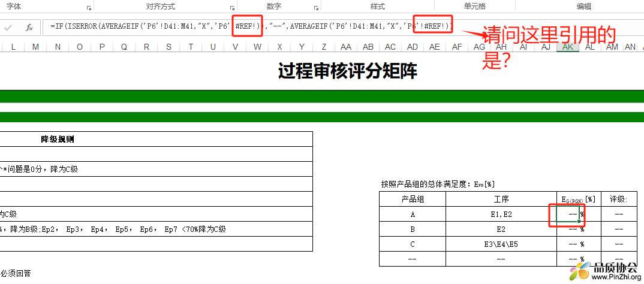This screenshot has height=284, width=644.
Task: Select column header S
Action: [x=169, y=47]
